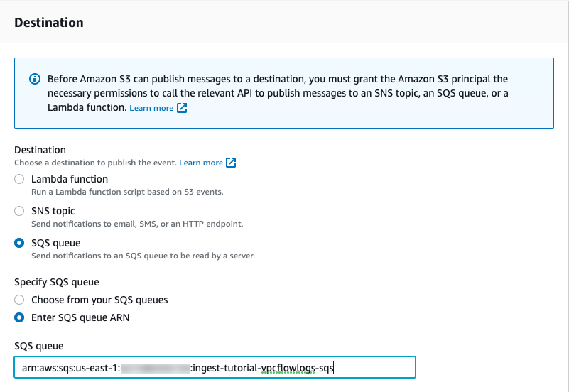Click 'Run a Lambda function script' description
569x392 pixels.
128,192
